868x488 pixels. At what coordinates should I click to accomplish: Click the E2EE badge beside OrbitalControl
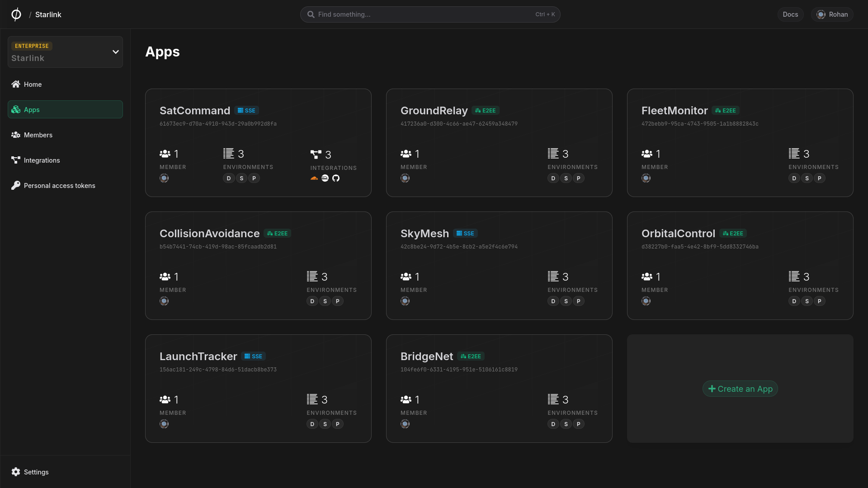tap(732, 234)
